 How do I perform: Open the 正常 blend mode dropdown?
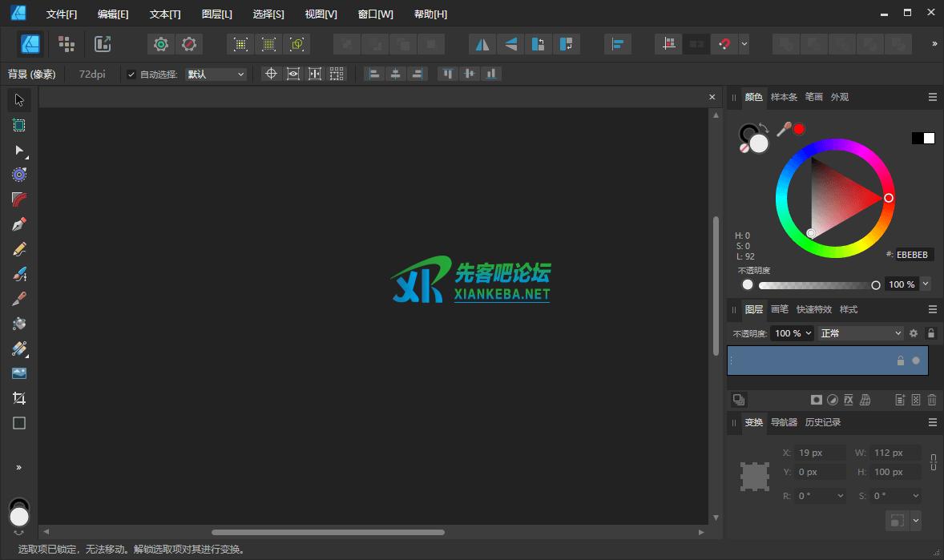[x=860, y=332]
